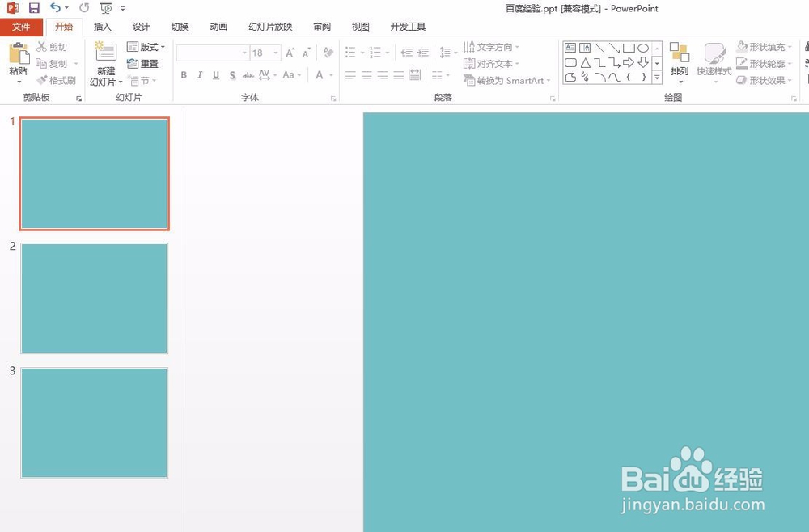The width and height of the screenshot is (809, 532).
Task: Open the 审阅 tab
Action: (322, 27)
